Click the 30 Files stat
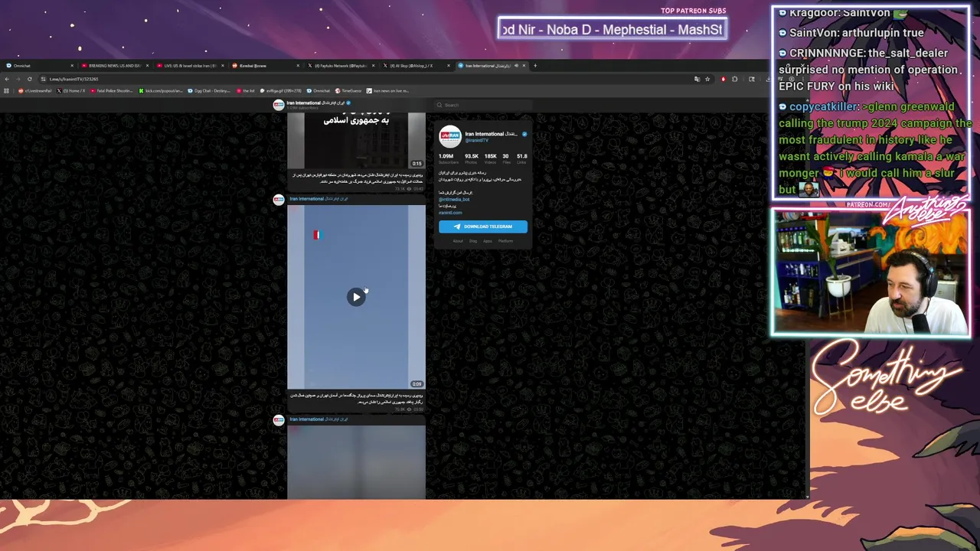Viewport: 980px width, 551px height. [505, 158]
